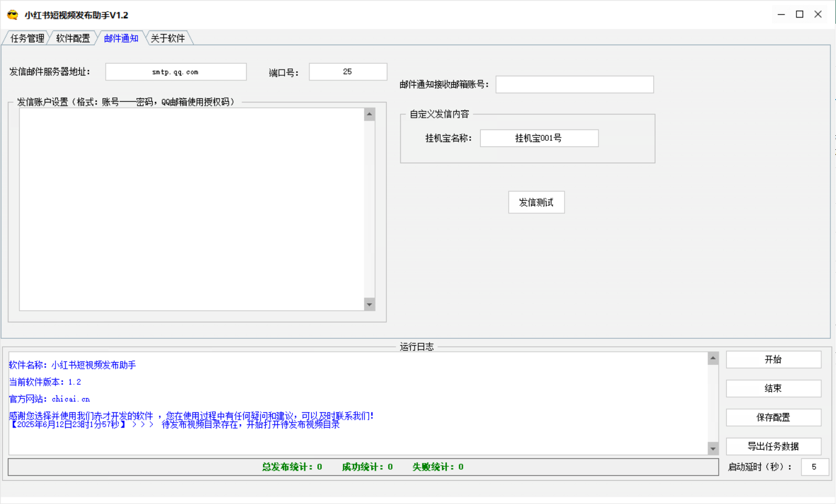The image size is (836, 504).
Task: Click up arrow of account text area scrollbar
Action: (369, 114)
